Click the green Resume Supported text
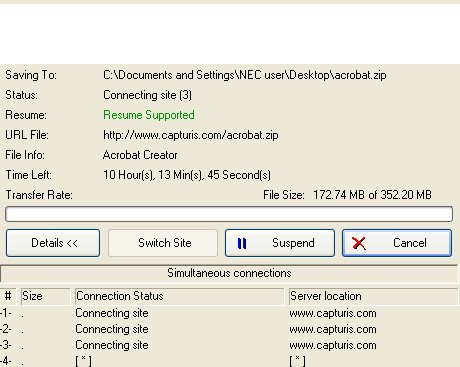 (x=149, y=115)
